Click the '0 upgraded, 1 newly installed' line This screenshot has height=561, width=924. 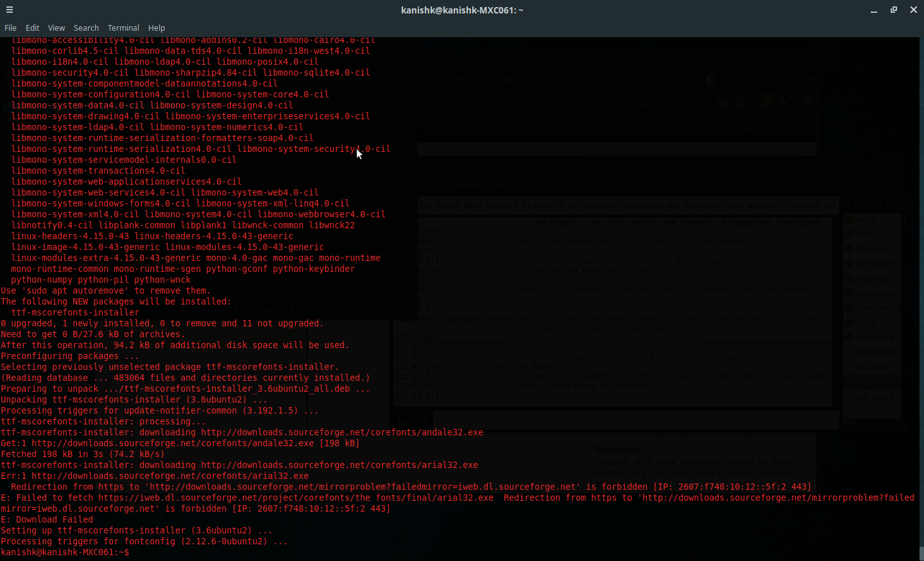click(162, 323)
